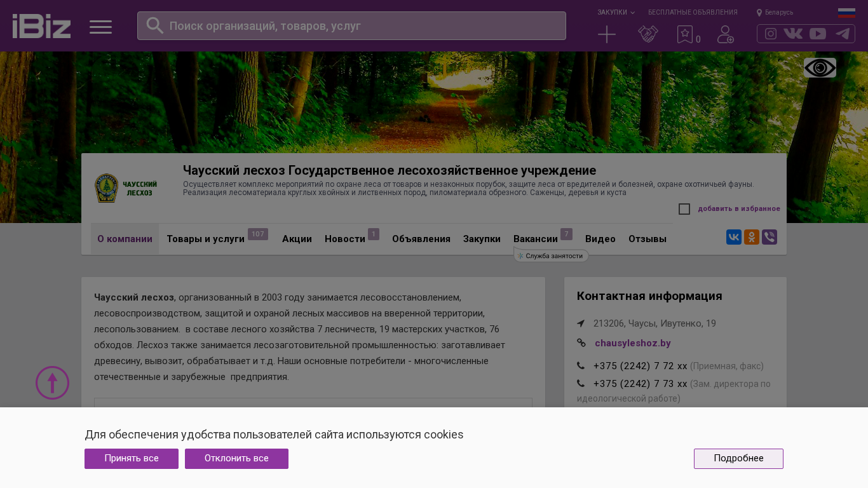
Task: Reveal the +375 (2242) 7 73 xx number
Action: 641,384
